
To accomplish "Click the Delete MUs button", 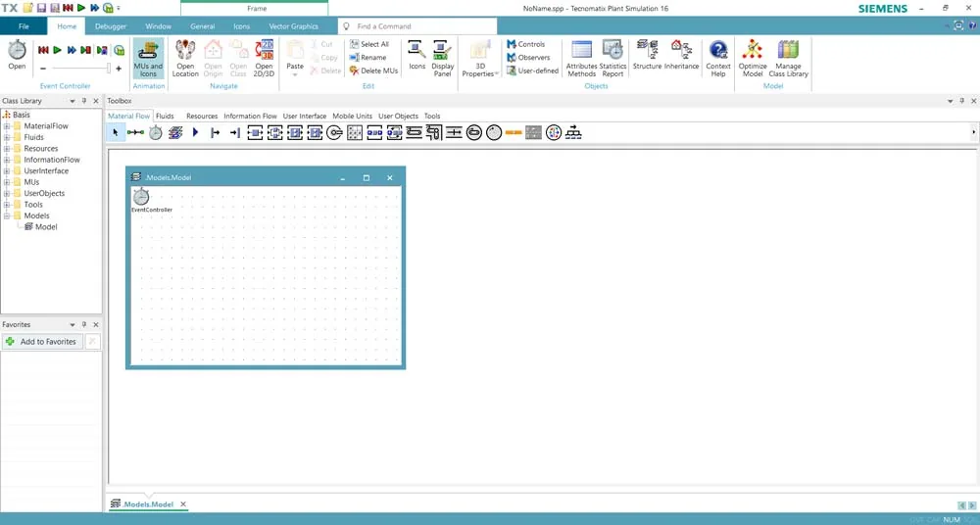I will tap(373, 71).
